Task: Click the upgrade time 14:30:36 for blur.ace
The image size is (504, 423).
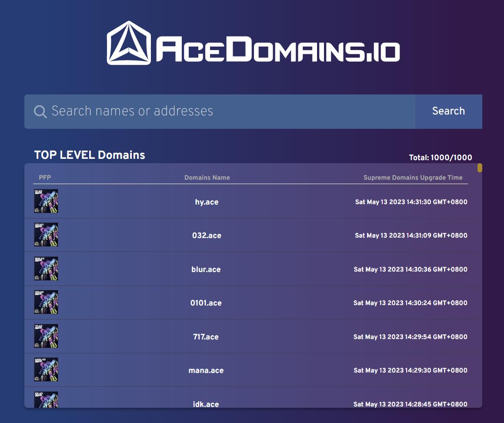Action: 411,269
